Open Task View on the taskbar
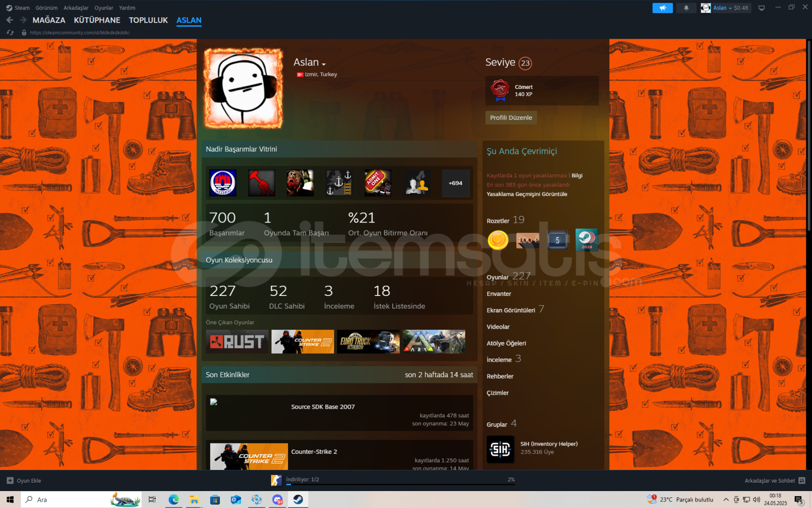 [152, 500]
